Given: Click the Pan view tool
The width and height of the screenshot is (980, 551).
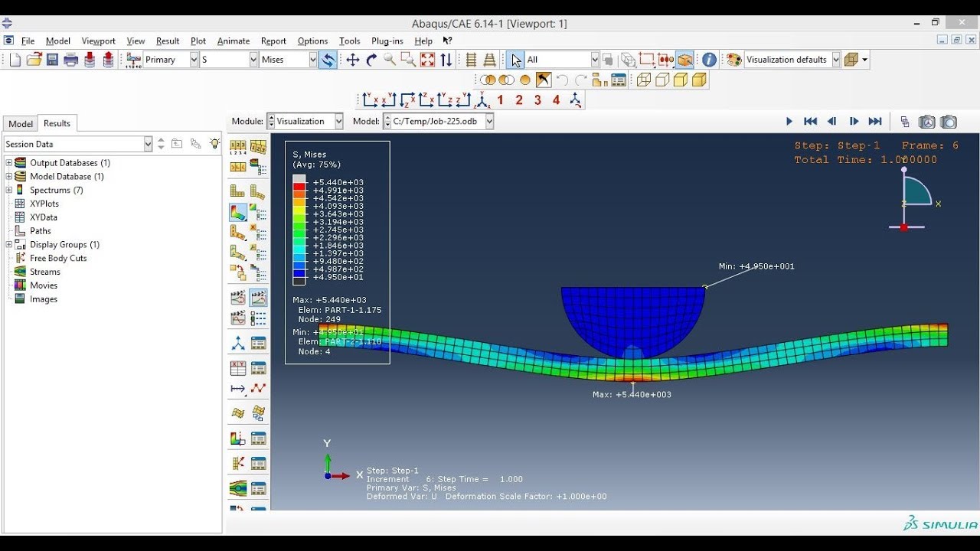Looking at the screenshot, I should point(353,60).
